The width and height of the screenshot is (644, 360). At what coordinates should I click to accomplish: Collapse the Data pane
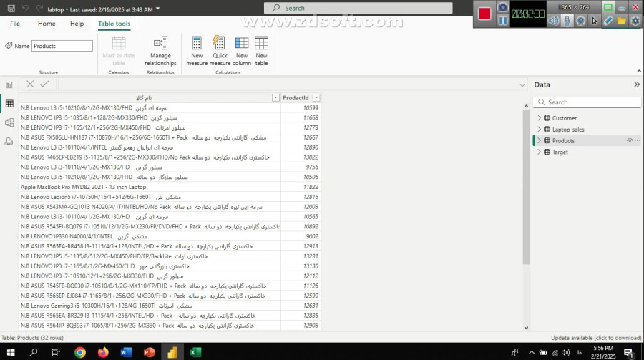point(636,84)
